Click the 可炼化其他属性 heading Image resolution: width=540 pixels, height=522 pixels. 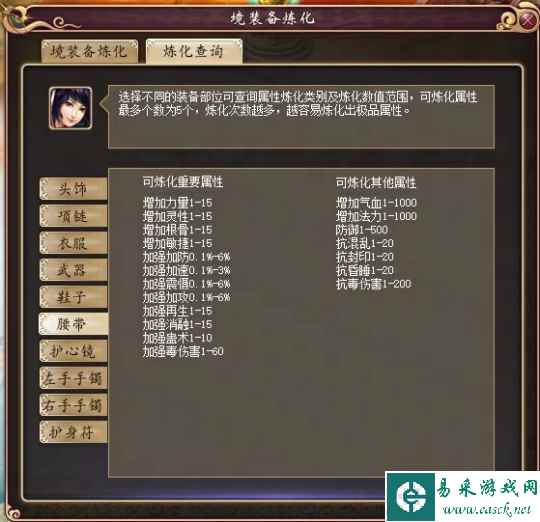click(376, 182)
